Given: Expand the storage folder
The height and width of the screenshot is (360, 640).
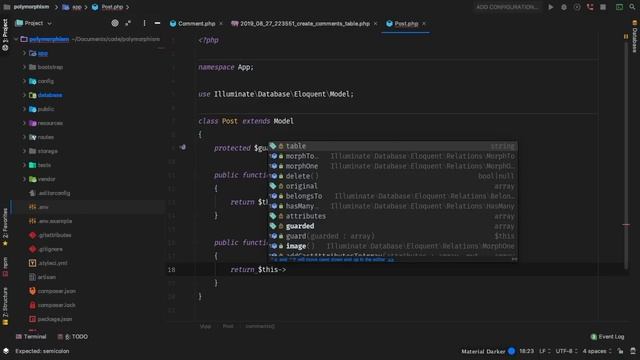Looking at the screenshot, I should coord(24,151).
